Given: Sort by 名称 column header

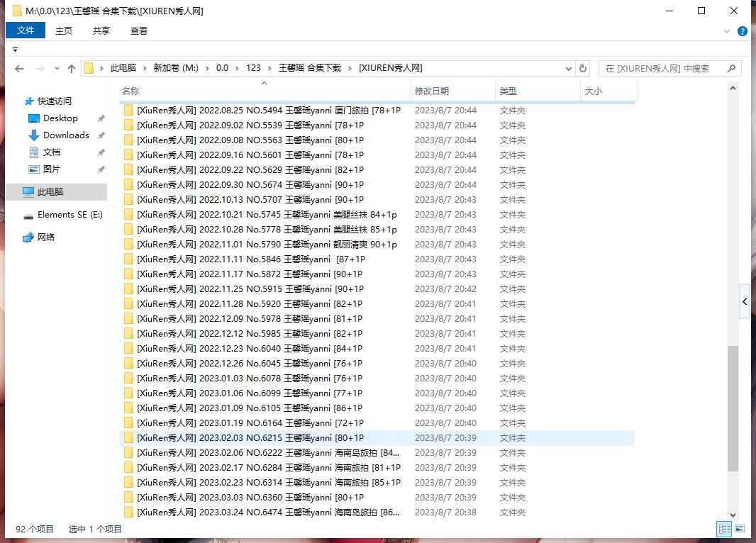Looking at the screenshot, I should click(x=265, y=91).
